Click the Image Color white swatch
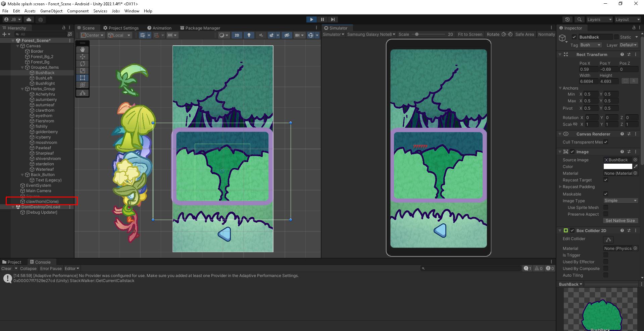The height and width of the screenshot is (331, 644). click(618, 166)
